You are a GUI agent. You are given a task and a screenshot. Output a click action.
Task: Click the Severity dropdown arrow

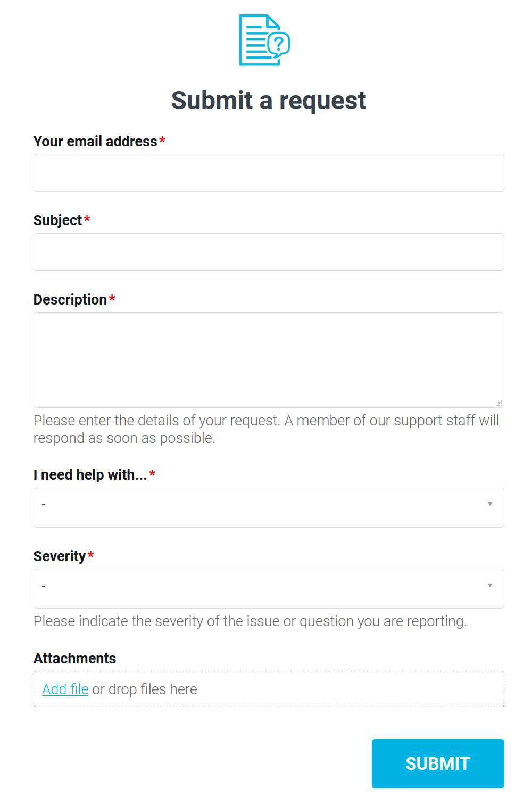pyautogui.click(x=490, y=585)
